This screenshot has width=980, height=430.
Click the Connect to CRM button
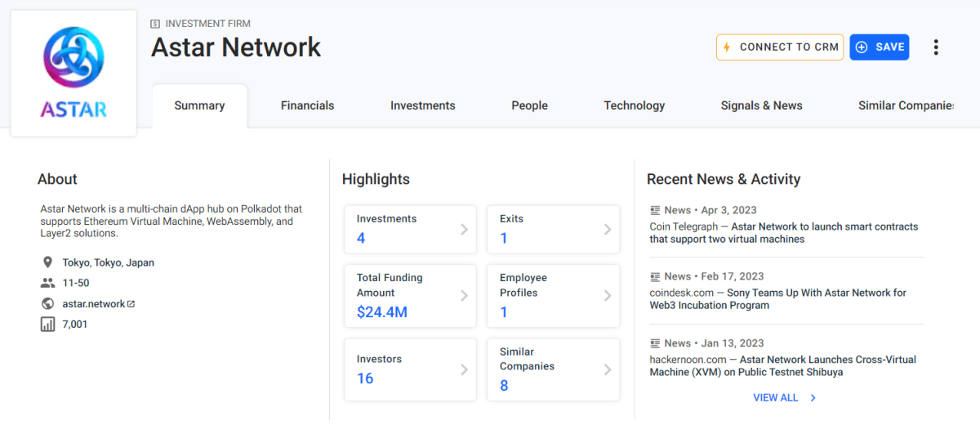pyautogui.click(x=780, y=47)
